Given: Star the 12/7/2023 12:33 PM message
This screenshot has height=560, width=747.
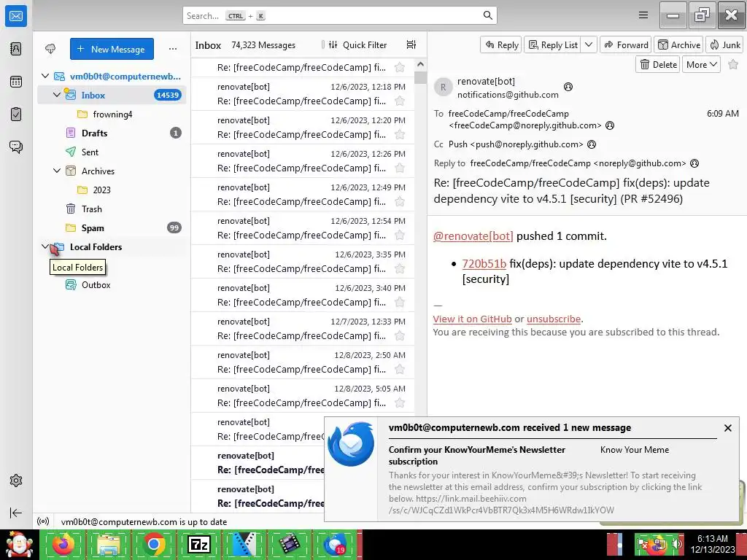Looking at the screenshot, I should [400, 335].
